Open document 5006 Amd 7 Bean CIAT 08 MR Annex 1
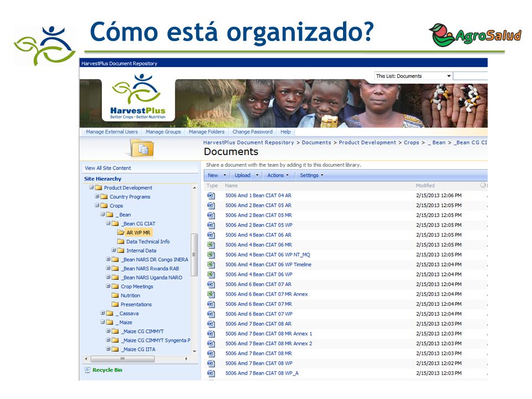This screenshot has height=399, width=532. (x=269, y=334)
